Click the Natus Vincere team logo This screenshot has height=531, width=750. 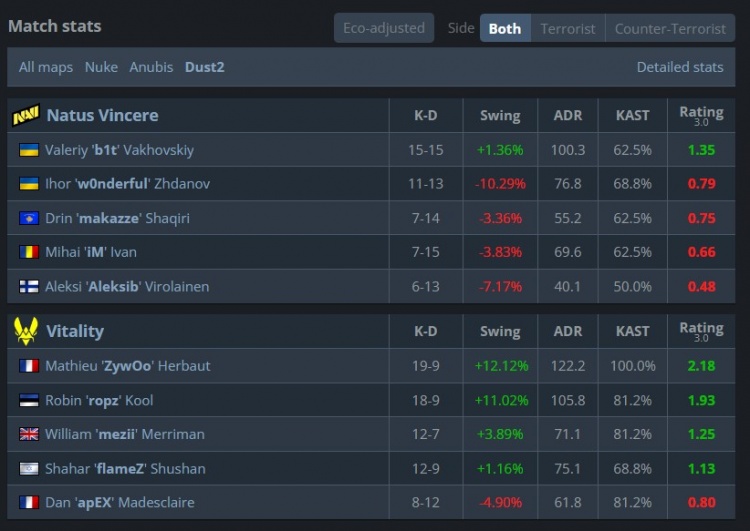point(26,115)
